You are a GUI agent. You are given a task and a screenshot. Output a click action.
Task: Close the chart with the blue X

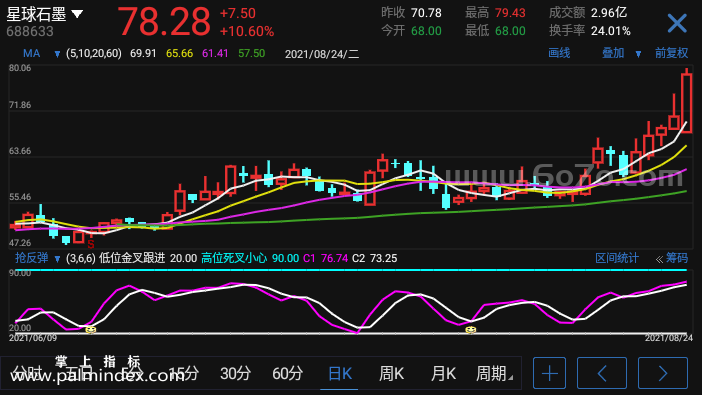pos(676,22)
